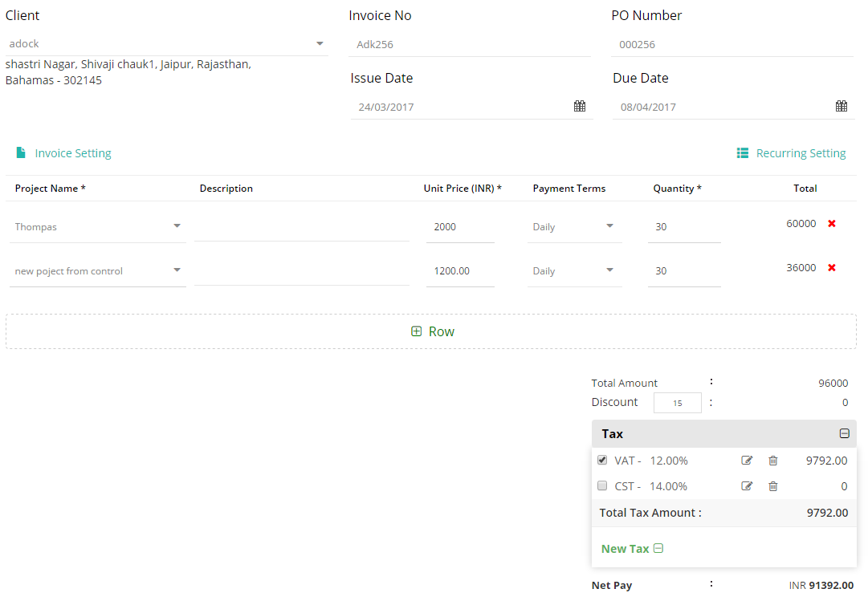Click the Payment Terms column header

(x=569, y=189)
